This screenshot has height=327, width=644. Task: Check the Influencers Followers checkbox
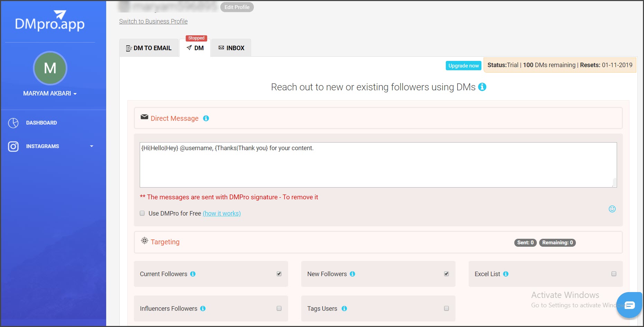tap(279, 308)
